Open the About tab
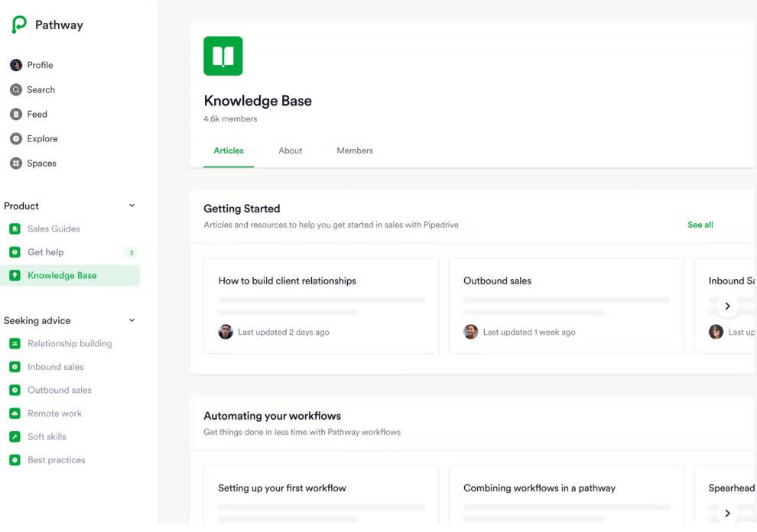The height and width of the screenshot is (532, 757). tap(290, 151)
